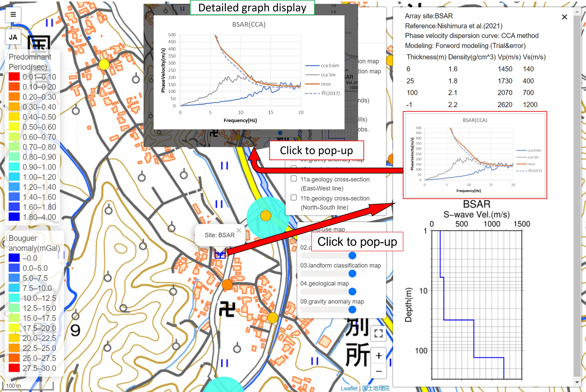Click the 27.5–30.0 red Bouguer swatch
Screen dimensions: 586x392
tap(14, 368)
